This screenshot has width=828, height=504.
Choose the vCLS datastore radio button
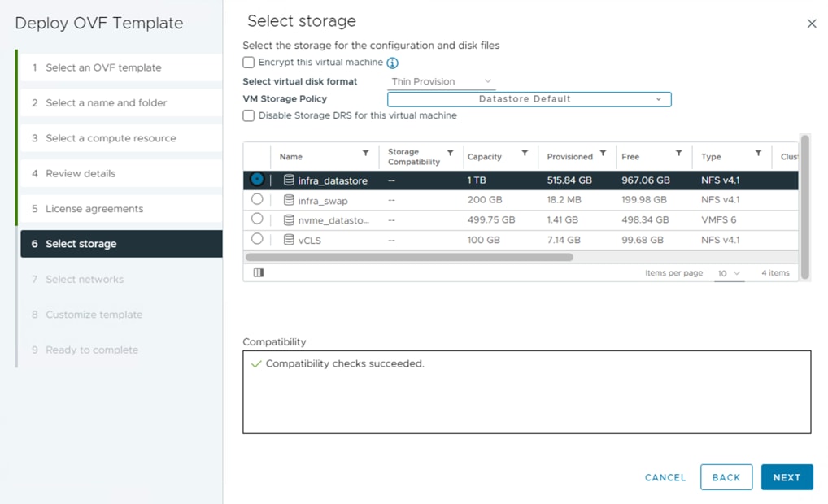257,239
